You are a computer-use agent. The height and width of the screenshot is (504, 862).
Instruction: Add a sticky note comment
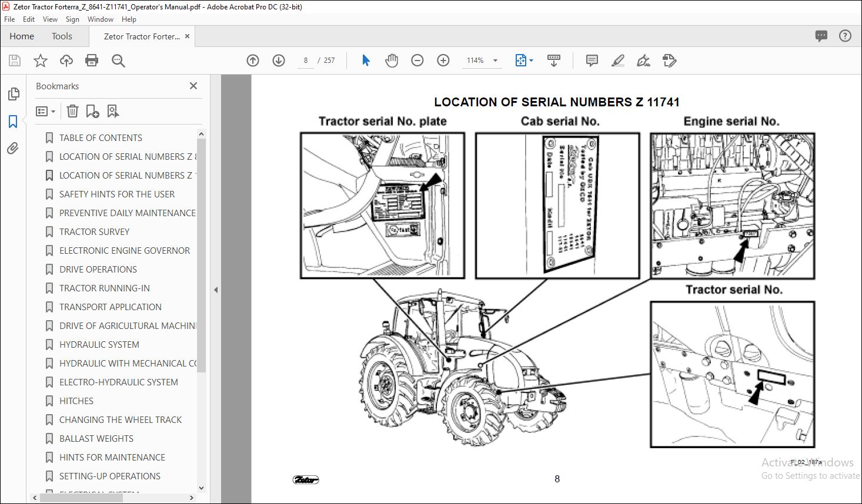coord(592,61)
